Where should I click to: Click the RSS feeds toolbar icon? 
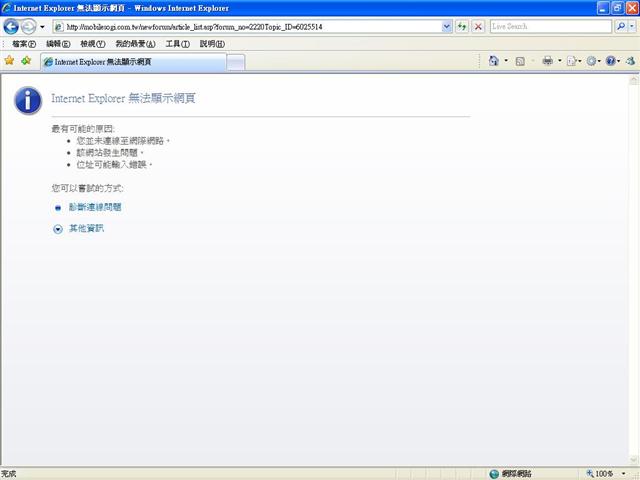pos(520,61)
